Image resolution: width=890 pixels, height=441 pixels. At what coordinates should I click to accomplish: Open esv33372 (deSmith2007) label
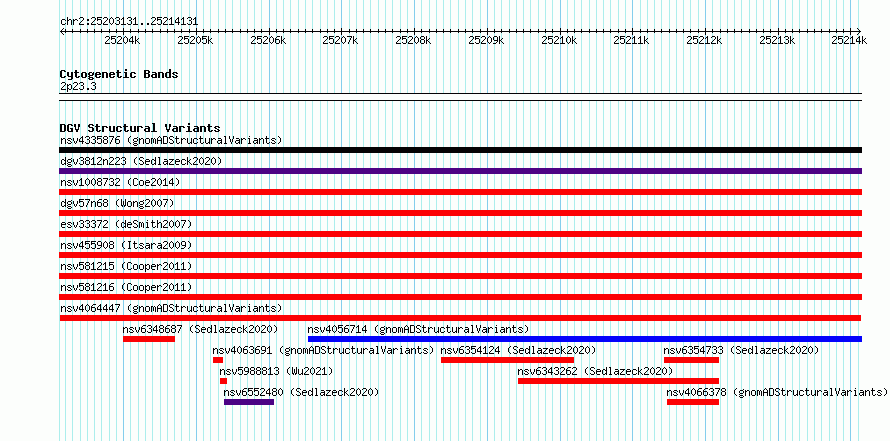coord(126,224)
